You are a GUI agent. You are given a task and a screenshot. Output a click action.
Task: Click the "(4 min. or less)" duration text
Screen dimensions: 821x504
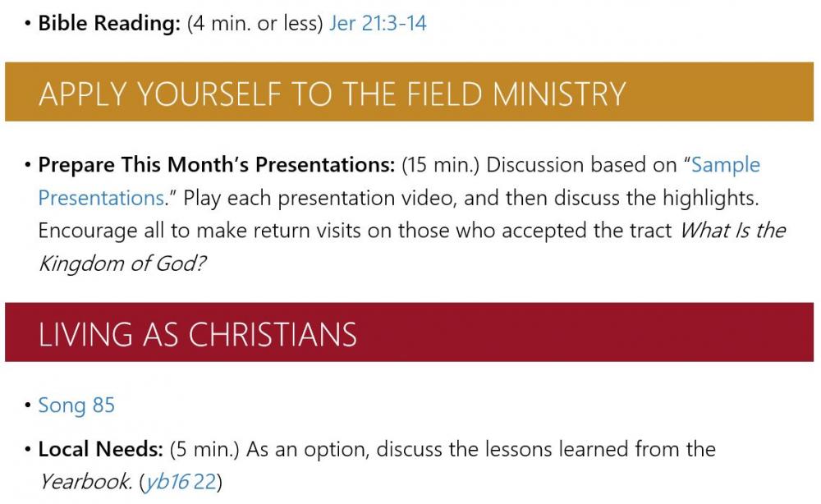[255, 23]
